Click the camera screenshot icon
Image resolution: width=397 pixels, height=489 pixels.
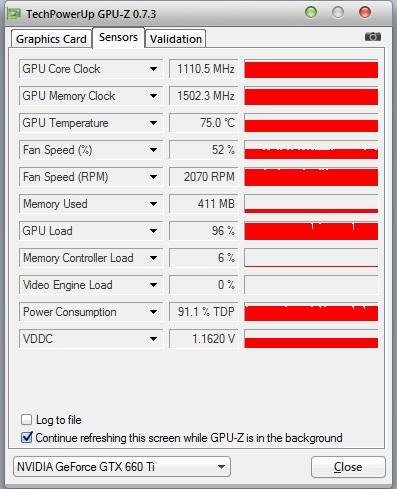(x=373, y=36)
